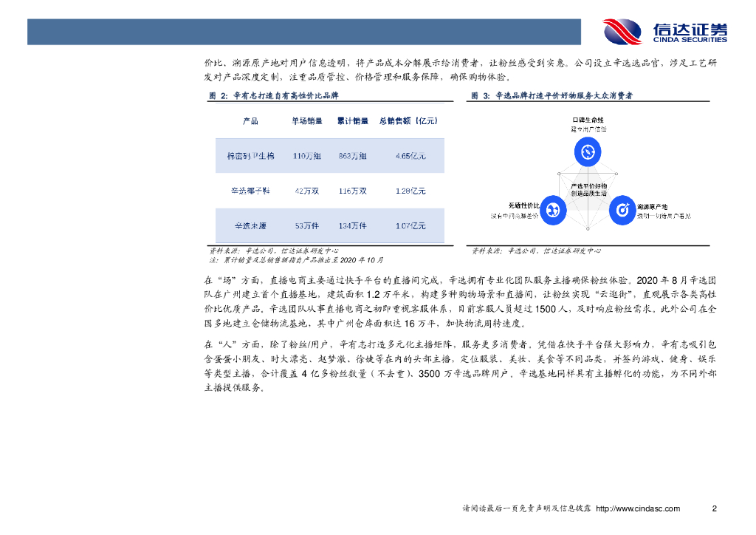Click the '累计销量' column header
This screenshot has height=535, width=756.
(352, 121)
